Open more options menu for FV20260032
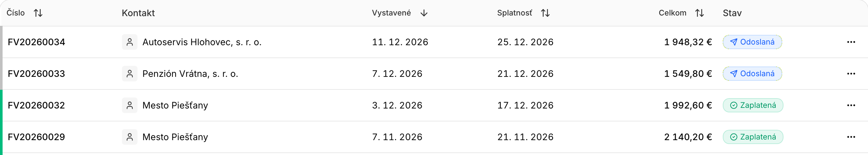 (x=851, y=106)
